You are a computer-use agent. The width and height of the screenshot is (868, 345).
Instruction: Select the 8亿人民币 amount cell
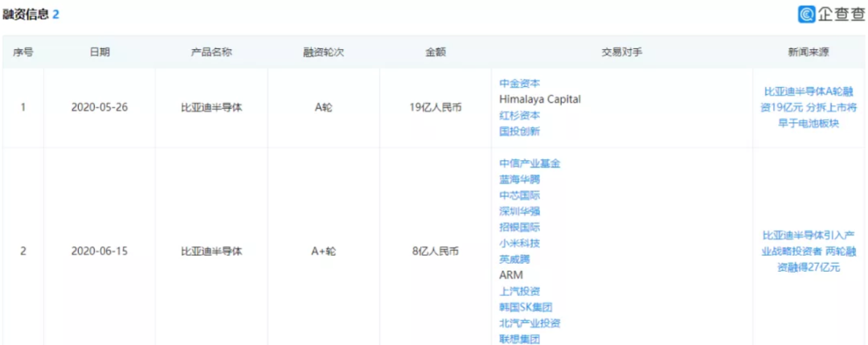click(x=436, y=252)
